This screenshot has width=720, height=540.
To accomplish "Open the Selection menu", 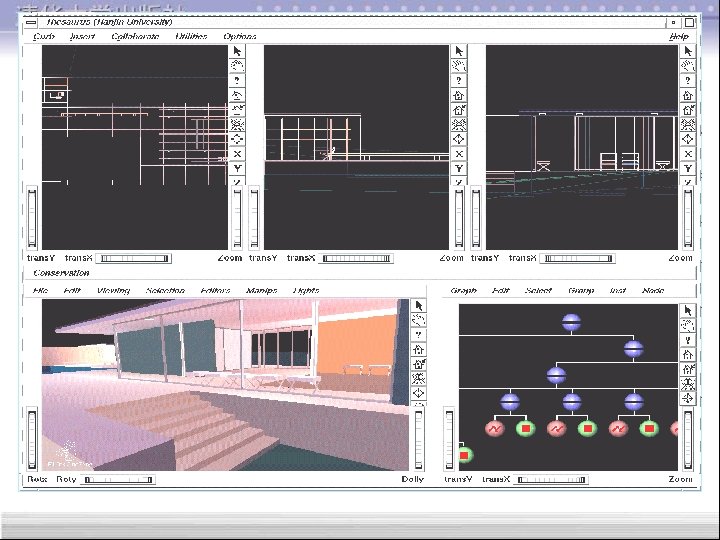I will pyautogui.click(x=165, y=290).
